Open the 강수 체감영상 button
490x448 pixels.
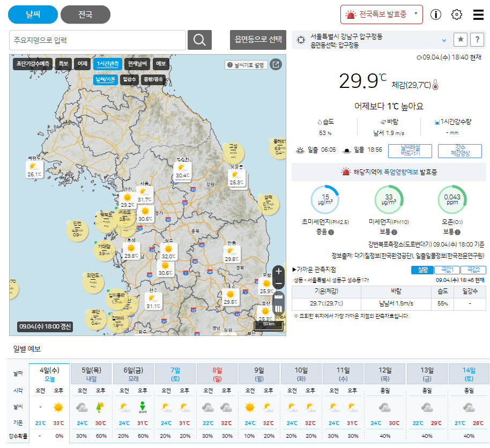tap(459, 151)
